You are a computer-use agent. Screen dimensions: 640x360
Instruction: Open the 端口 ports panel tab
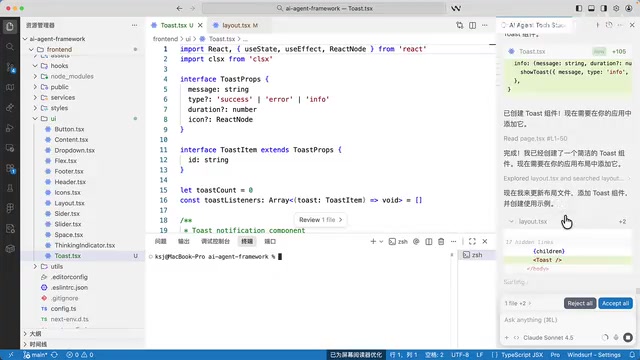coord(270,242)
